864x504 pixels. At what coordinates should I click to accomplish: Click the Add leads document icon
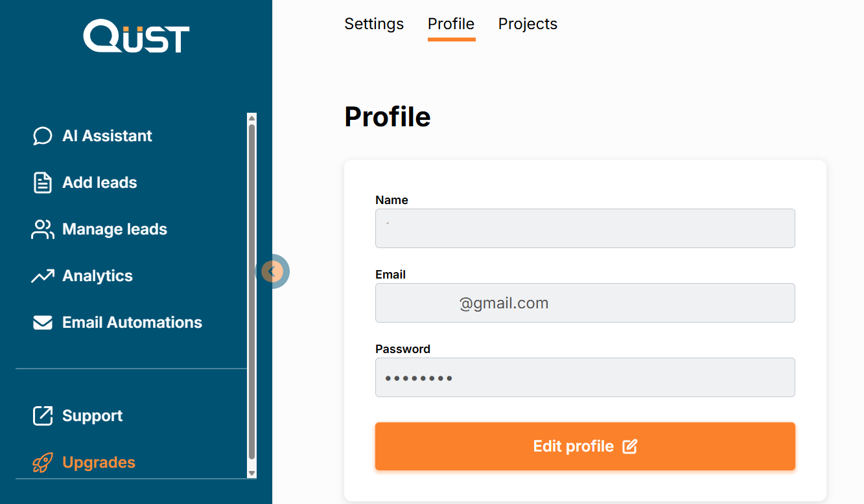[43, 183]
